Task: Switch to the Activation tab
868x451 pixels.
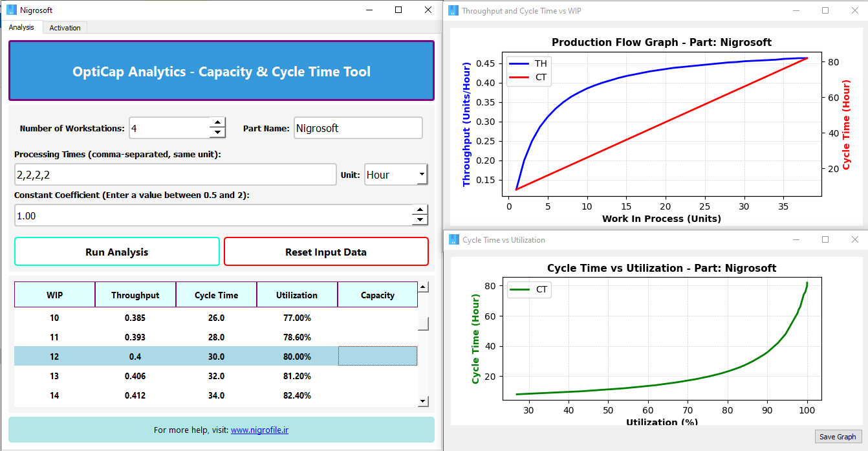Action: [65, 28]
